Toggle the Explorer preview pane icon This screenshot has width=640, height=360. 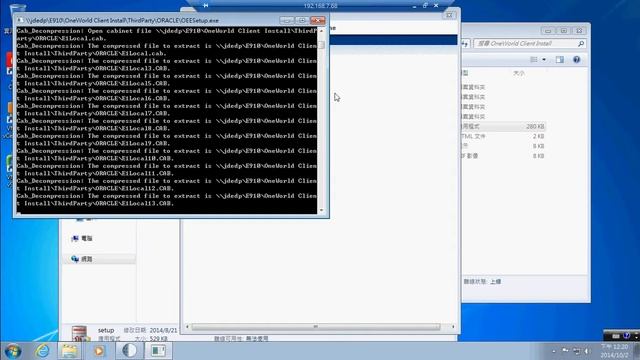[x=560, y=60]
